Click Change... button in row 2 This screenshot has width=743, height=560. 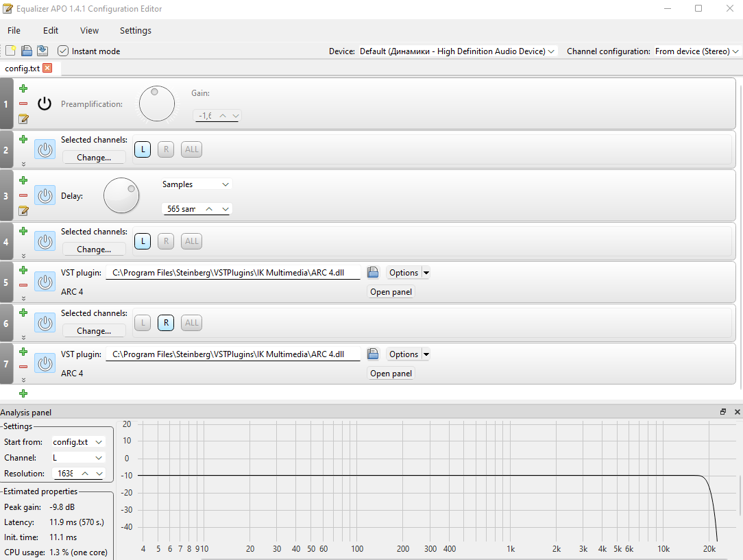[x=94, y=157]
